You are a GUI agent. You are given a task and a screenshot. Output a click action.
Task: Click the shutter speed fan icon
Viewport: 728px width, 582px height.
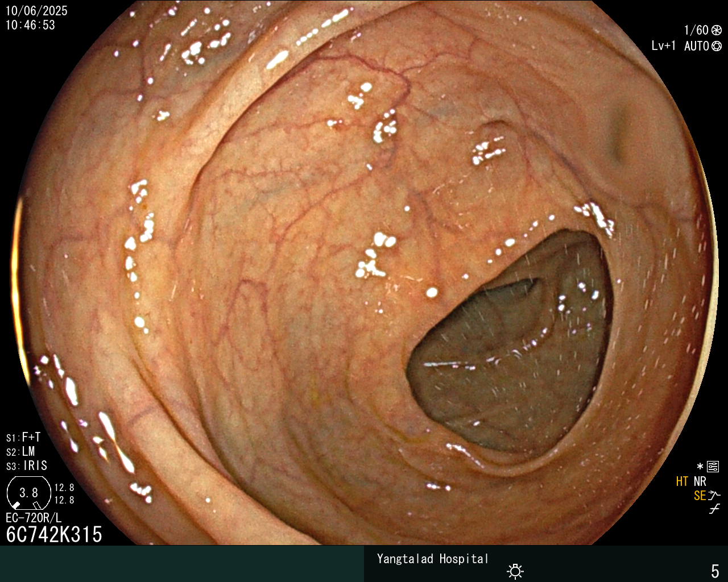click(717, 30)
